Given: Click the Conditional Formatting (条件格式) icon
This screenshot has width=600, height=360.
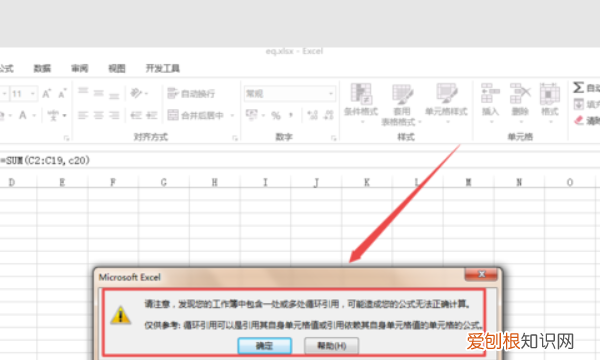Looking at the screenshot, I should click(361, 94).
